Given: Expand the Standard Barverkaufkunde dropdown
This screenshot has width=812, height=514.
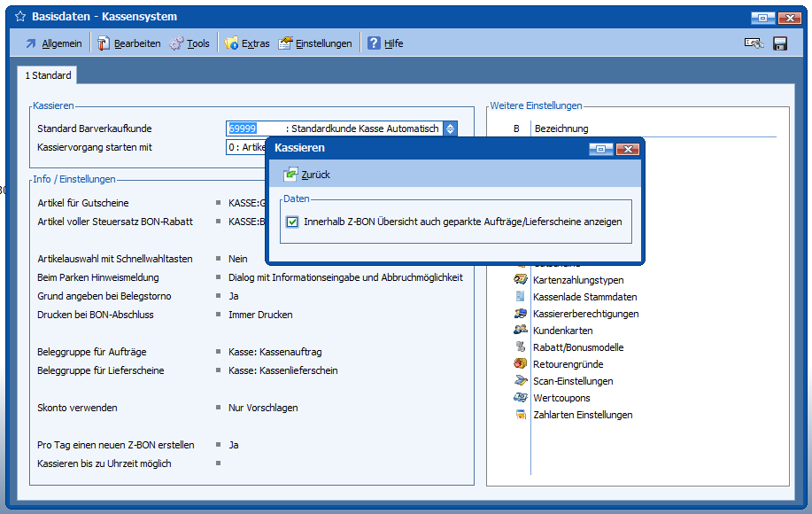Looking at the screenshot, I should [x=450, y=128].
